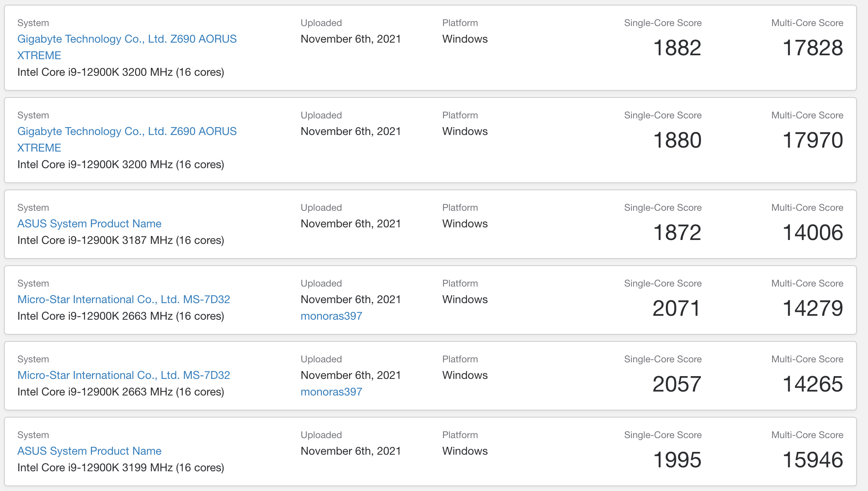Select the multi-core score 15946
868x491 pixels.
[x=813, y=460]
